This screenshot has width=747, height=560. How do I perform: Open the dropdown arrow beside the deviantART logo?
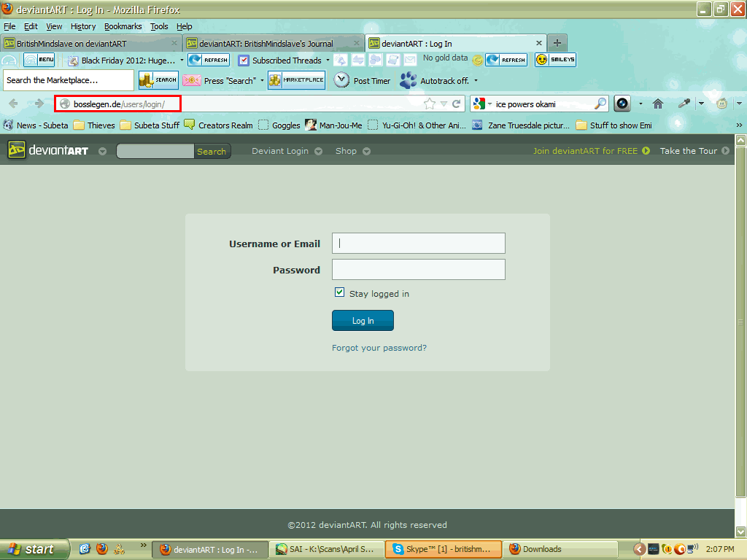tap(102, 152)
